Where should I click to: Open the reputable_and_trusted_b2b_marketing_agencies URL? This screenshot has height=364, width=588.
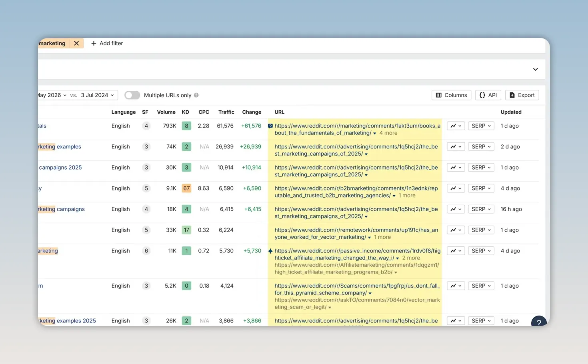pyautogui.click(x=356, y=192)
